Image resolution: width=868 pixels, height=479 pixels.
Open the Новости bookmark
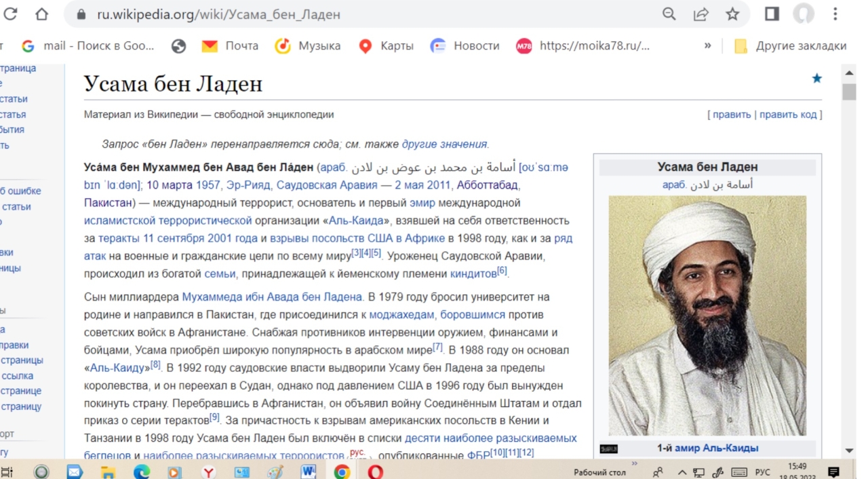pos(465,45)
